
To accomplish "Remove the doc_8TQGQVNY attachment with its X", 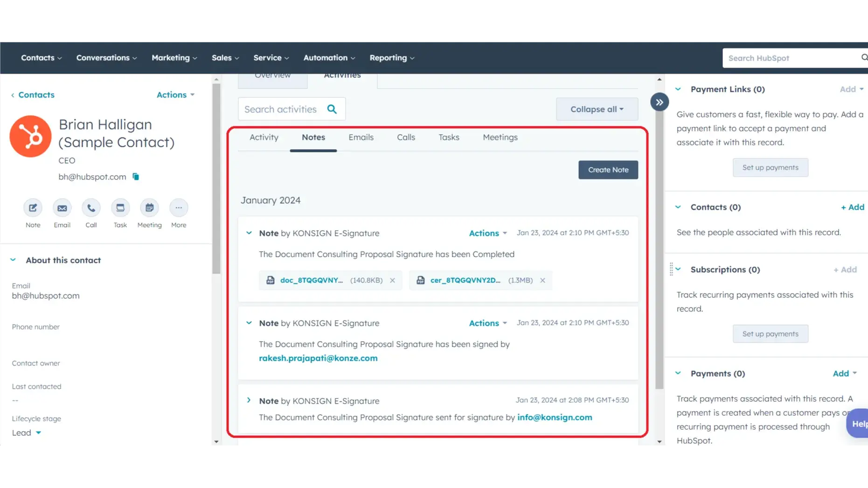I will [393, 280].
